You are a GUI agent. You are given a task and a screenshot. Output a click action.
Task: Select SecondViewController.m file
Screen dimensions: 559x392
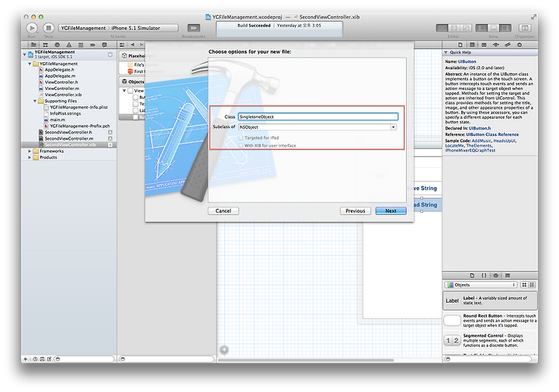(69, 139)
